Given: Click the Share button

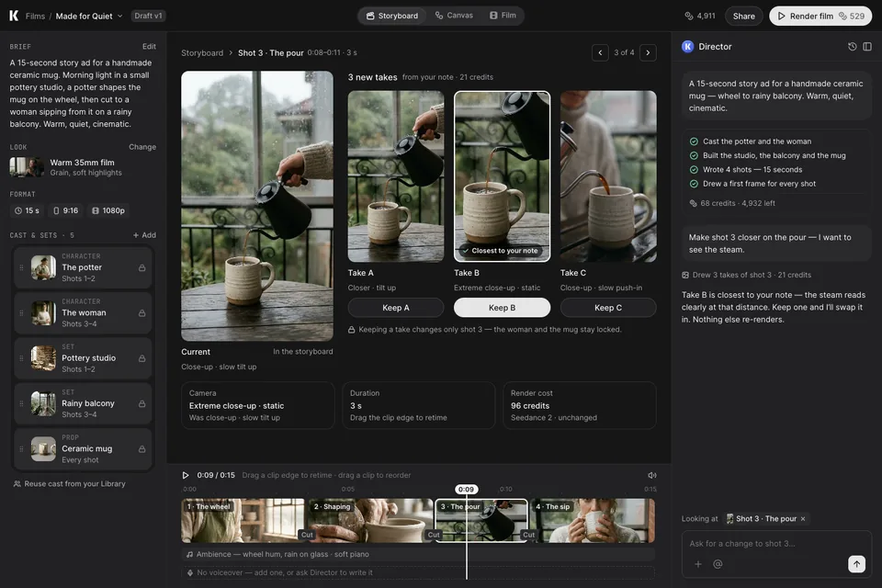Looking at the screenshot, I should click(x=743, y=17).
